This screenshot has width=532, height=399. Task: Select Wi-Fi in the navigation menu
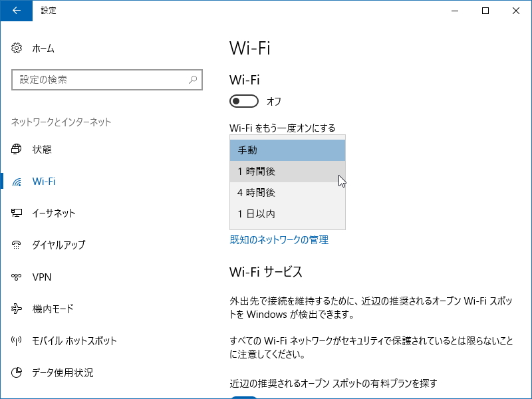tap(43, 181)
